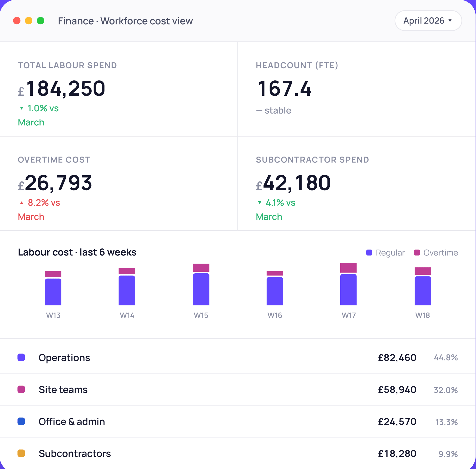Click the '— stable' headcount status
The height and width of the screenshot is (472, 476).
pos(273,111)
